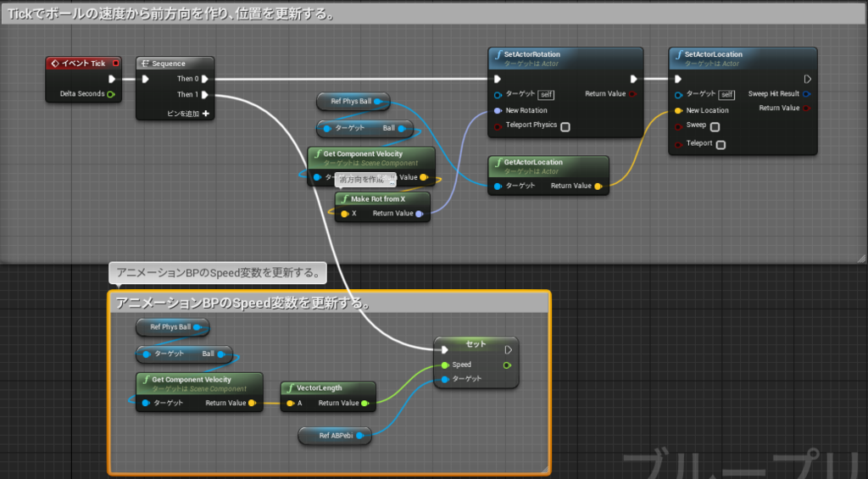The width and height of the screenshot is (868, 479).
Task: Click the アニメーションBP comment bubble above box
Action: click(218, 273)
